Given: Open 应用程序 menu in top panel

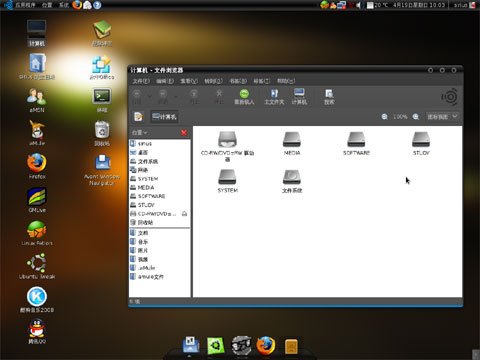Looking at the screenshot, I should (25, 5).
